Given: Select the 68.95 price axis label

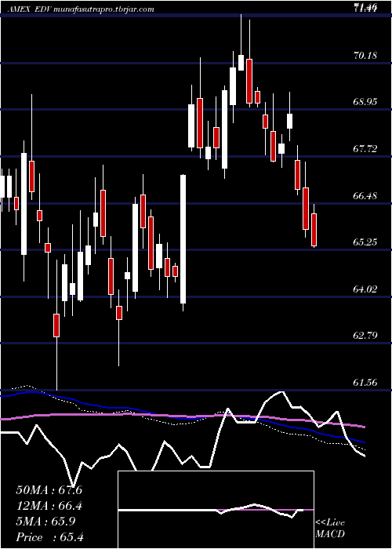Looking at the screenshot, I should click(x=365, y=101).
